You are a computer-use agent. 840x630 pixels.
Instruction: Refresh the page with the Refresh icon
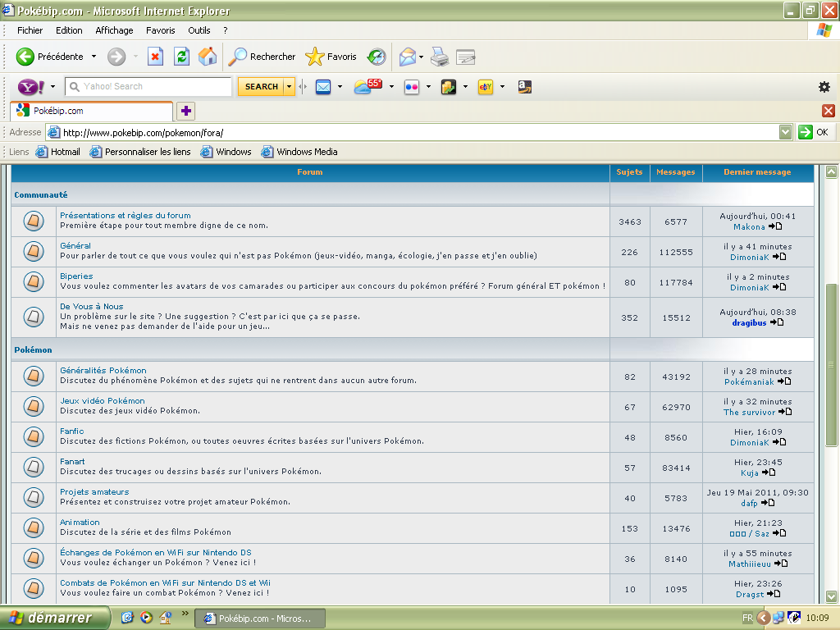181,57
